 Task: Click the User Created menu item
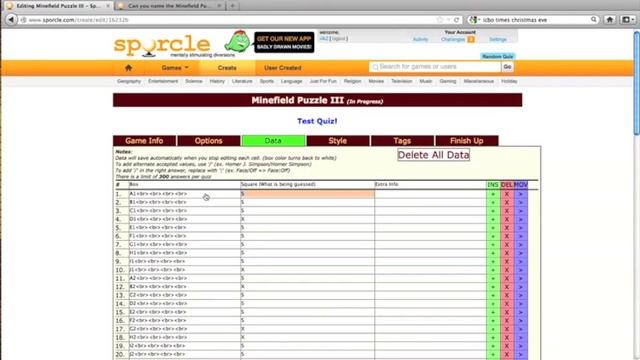pyautogui.click(x=282, y=68)
